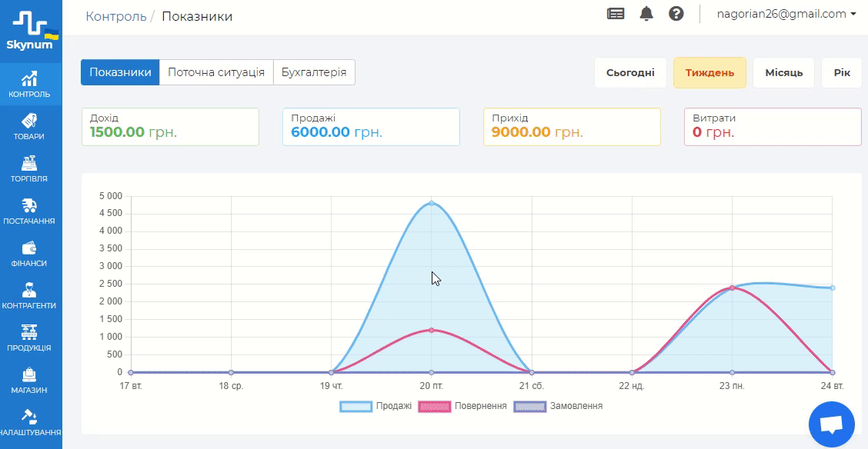868x449 pixels.
Task: Open the Торгівля cash register icon
Action: [30, 164]
